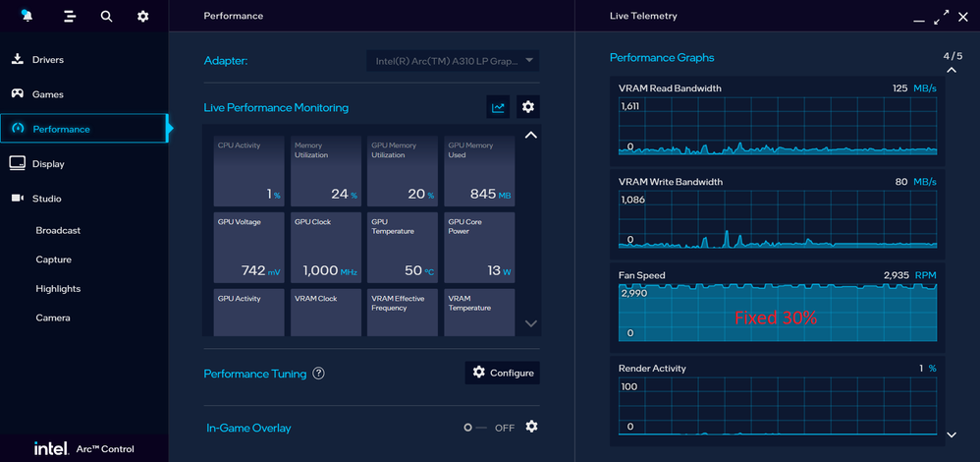980x462 pixels.
Task: Select the GPU Memory Used tile
Action: [x=479, y=171]
